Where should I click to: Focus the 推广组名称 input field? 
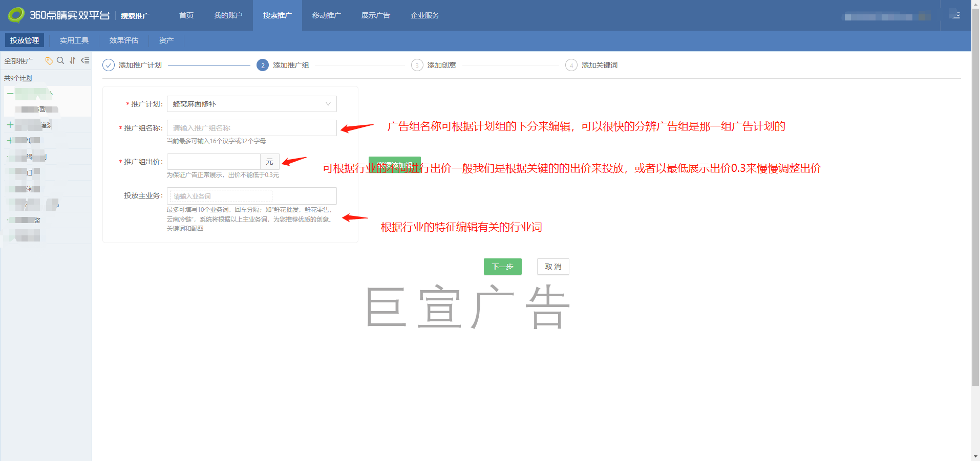252,128
